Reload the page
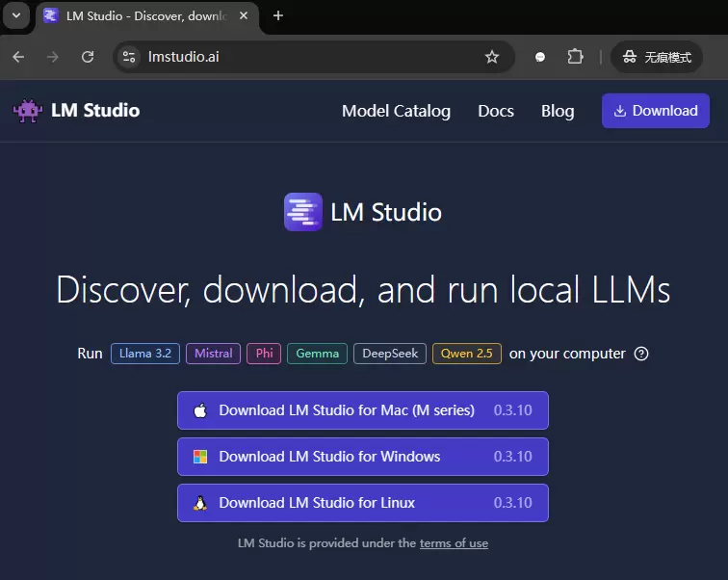Screen dimensions: 728x580 [88, 57]
